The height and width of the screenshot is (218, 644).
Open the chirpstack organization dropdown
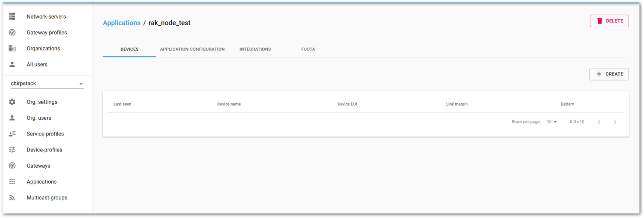(x=47, y=84)
